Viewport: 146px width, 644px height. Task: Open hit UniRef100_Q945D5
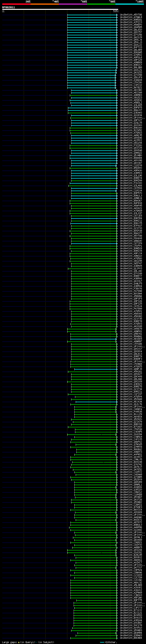coord(131,27)
